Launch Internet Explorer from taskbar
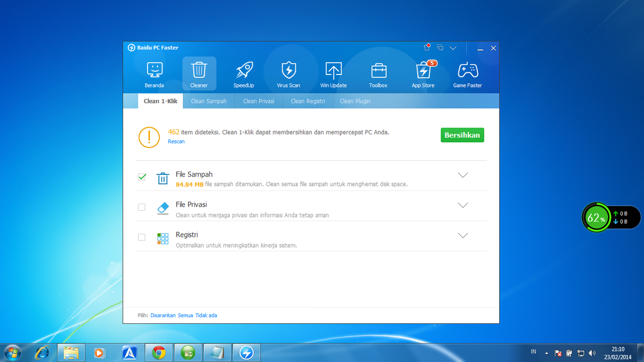Screen dimensions: 644x362 42,353
